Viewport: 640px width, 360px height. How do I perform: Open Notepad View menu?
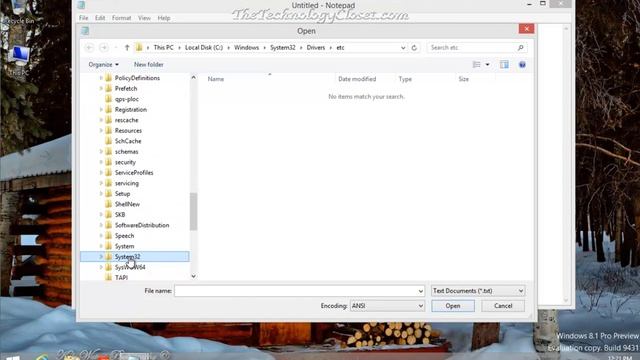point(144,18)
